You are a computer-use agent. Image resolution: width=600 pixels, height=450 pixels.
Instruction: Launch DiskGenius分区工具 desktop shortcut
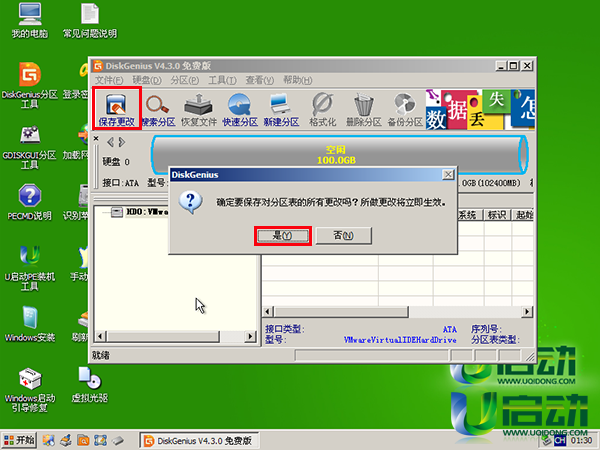pos(29,85)
